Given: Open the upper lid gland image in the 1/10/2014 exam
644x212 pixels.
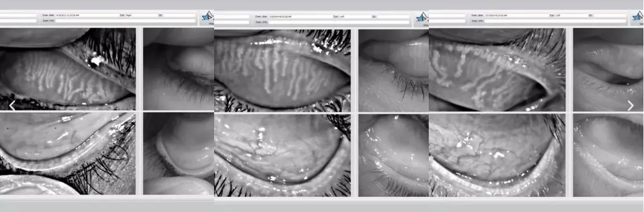Looking at the screenshot, I should [x=282, y=71].
